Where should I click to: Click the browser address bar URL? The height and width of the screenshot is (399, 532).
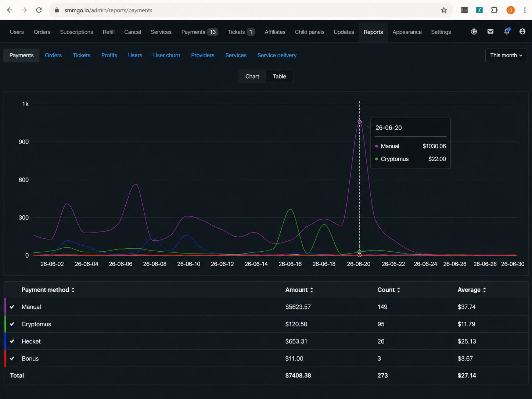[x=108, y=10]
